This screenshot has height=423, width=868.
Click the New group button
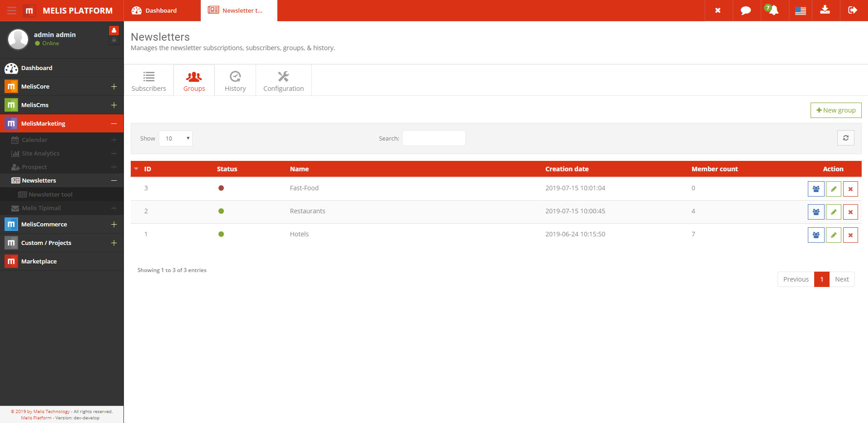click(x=835, y=110)
